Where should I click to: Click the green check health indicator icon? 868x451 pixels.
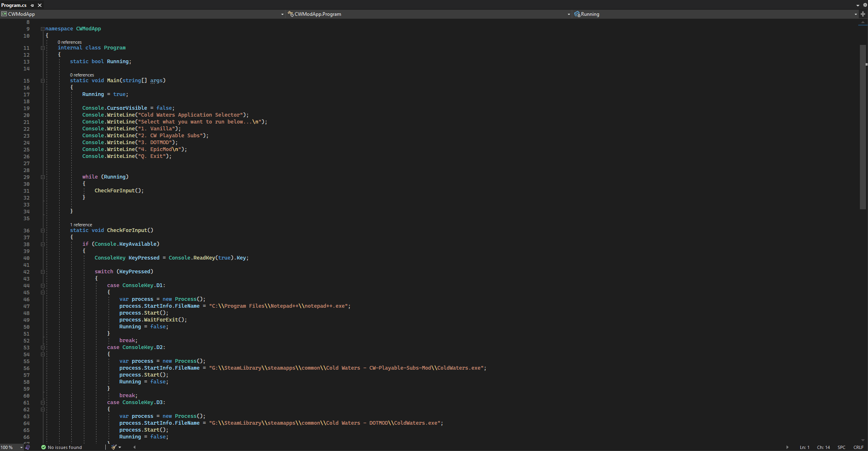pos(43,447)
